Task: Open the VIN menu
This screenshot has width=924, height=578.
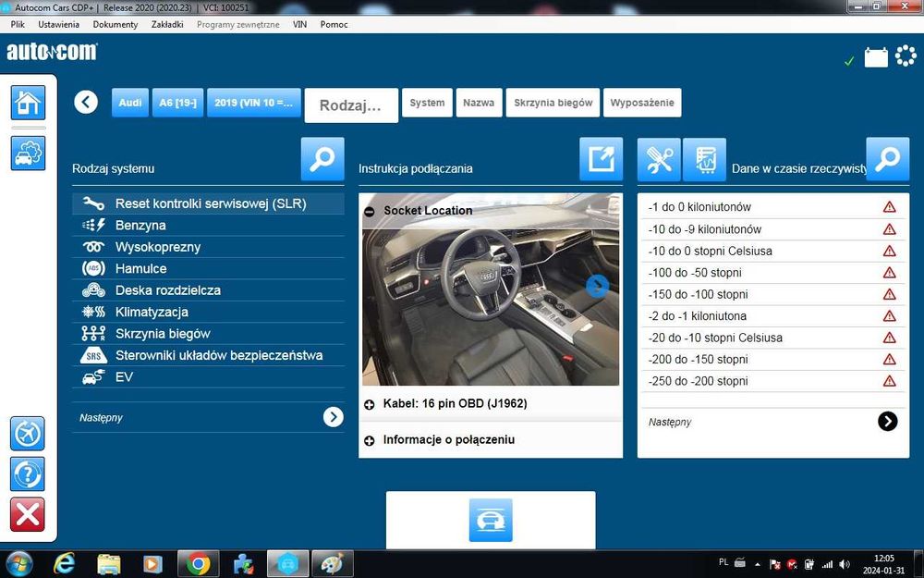Action: 299,24
